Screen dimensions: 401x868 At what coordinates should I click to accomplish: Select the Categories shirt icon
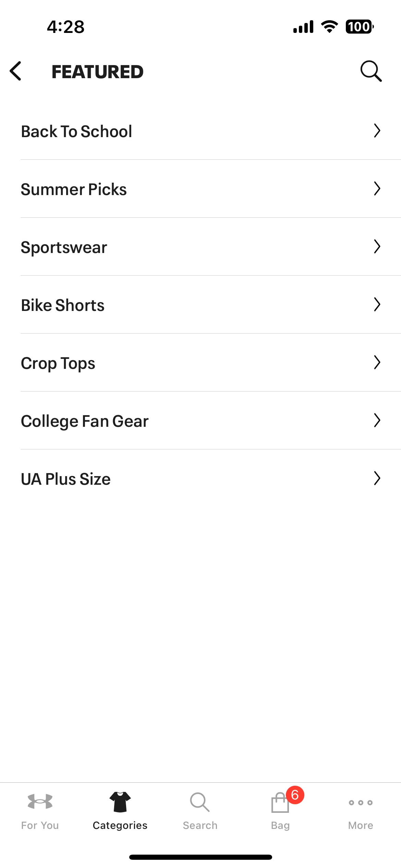click(120, 802)
